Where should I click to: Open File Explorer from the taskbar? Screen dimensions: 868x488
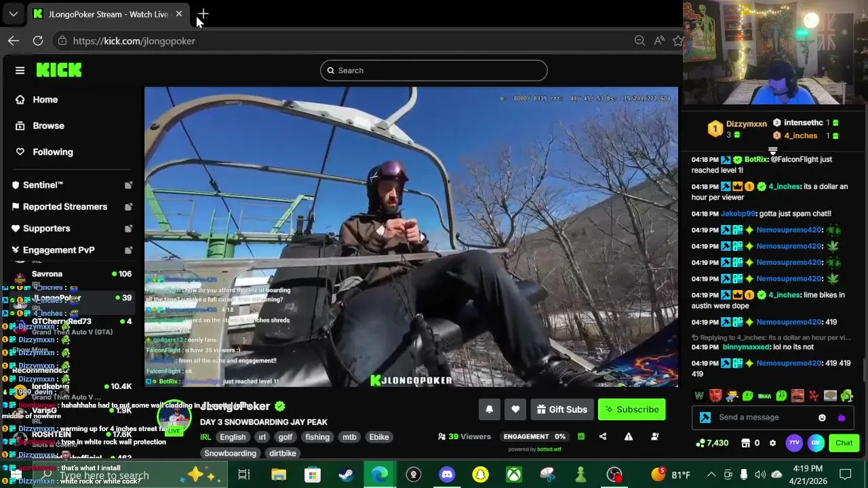pos(279,474)
